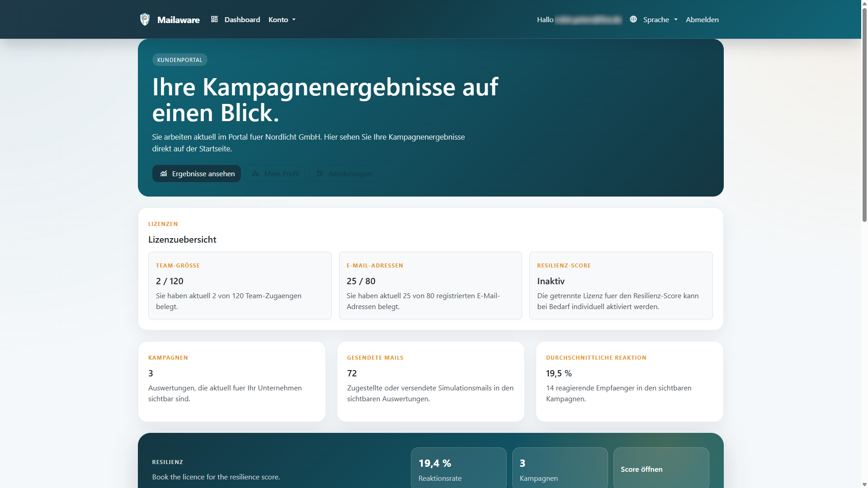The width and height of the screenshot is (868, 488).
Task: Open the Dashboard menu item
Action: [x=236, y=19]
